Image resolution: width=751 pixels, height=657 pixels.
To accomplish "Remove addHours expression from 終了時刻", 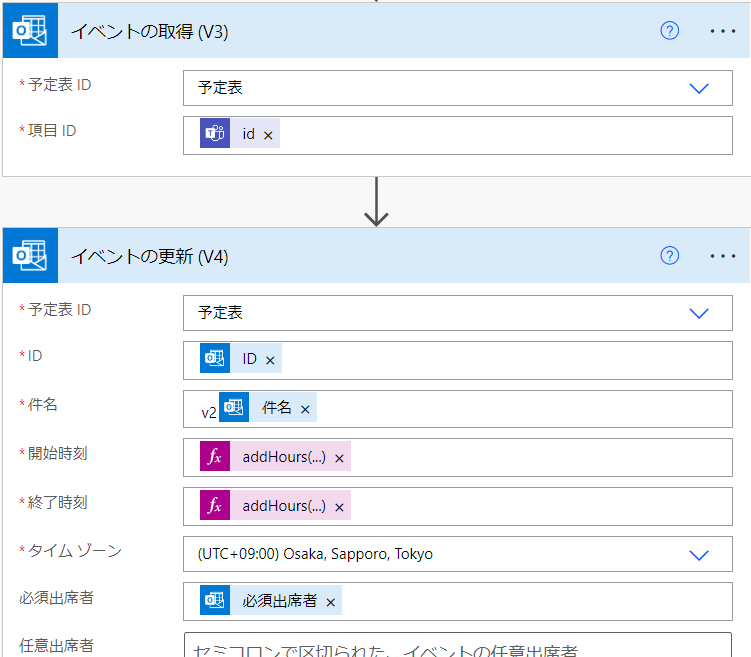I will [339, 508].
